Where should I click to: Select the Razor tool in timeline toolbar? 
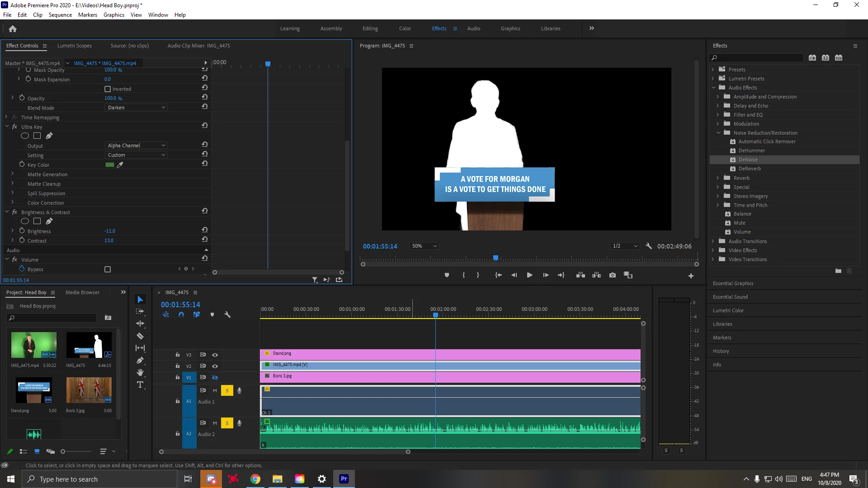[140, 336]
